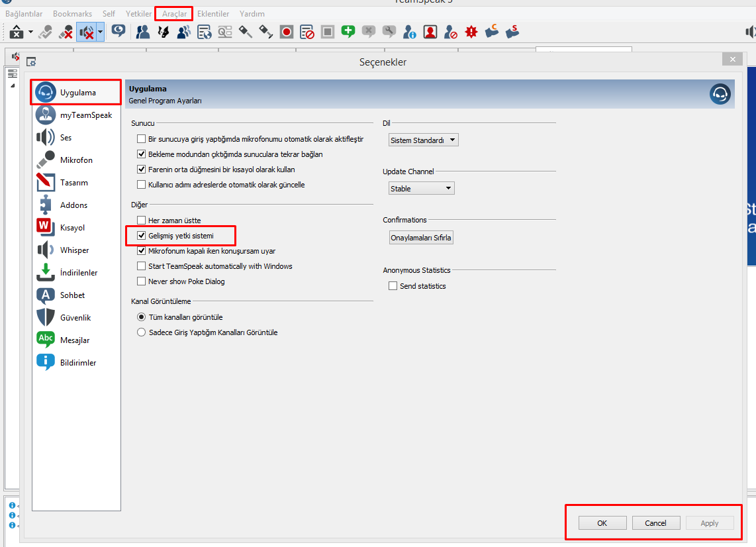
Task: Select Uygulama in options sidebar
Action: click(76, 92)
